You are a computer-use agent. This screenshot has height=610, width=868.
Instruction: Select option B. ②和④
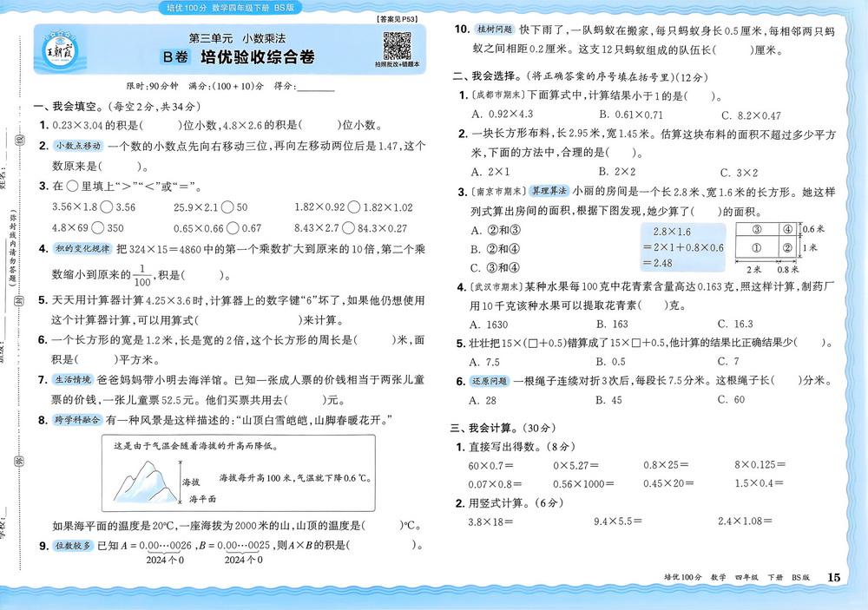495,249
